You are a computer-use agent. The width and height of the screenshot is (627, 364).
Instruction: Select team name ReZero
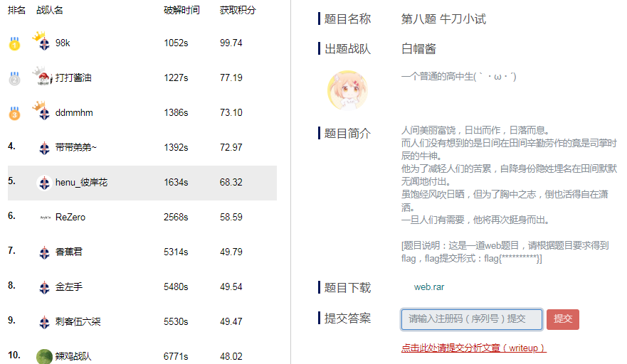point(70,218)
